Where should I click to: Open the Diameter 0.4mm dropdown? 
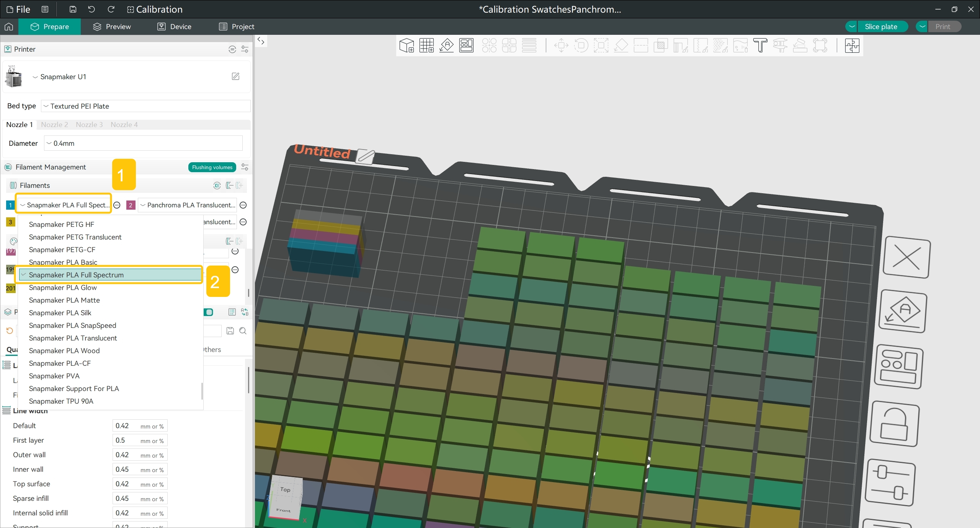point(143,143)
